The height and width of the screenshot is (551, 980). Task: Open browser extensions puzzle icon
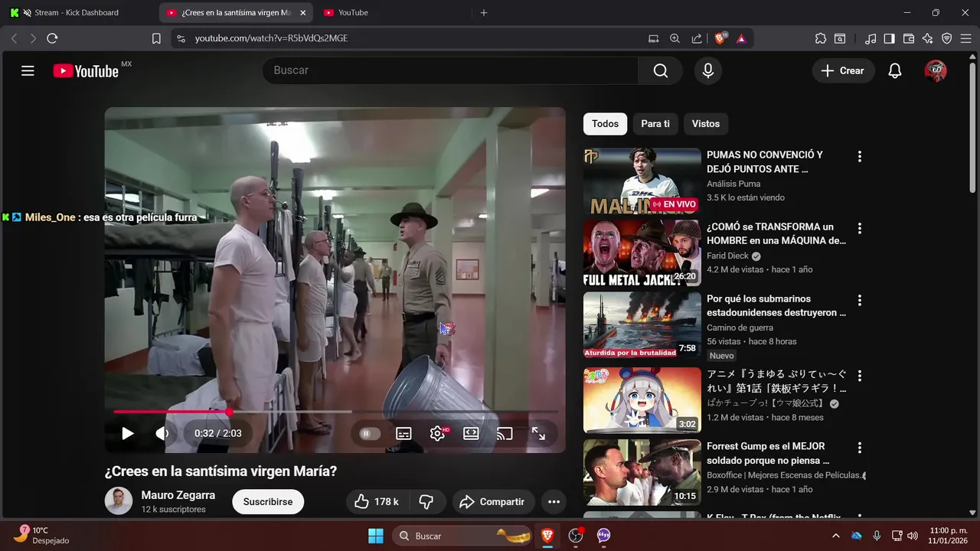(x=821, y=38)
